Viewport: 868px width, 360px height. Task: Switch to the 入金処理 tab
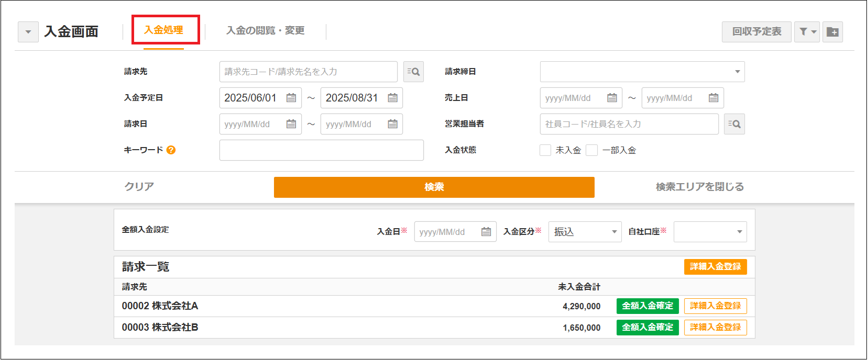tap(164, 30)
